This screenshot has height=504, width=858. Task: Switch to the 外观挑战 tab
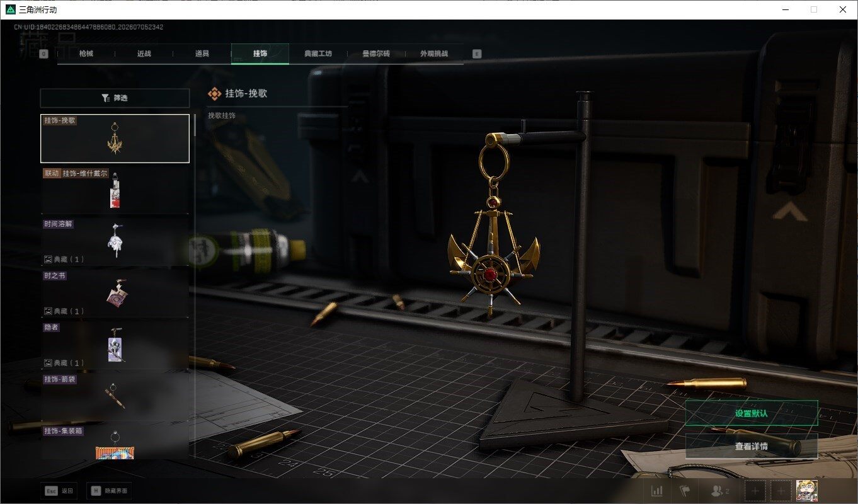(x=434, y=54)
